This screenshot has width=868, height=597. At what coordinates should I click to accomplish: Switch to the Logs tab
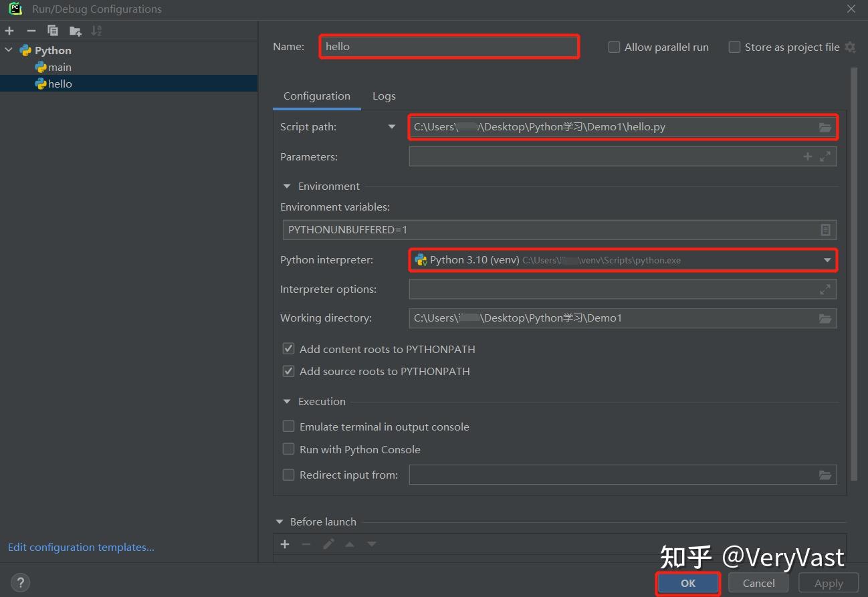pyautogui.click(x=384, y=96)
